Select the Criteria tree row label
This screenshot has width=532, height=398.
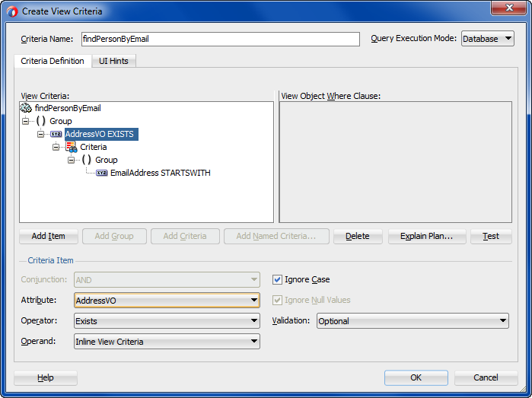click(94, 148)
